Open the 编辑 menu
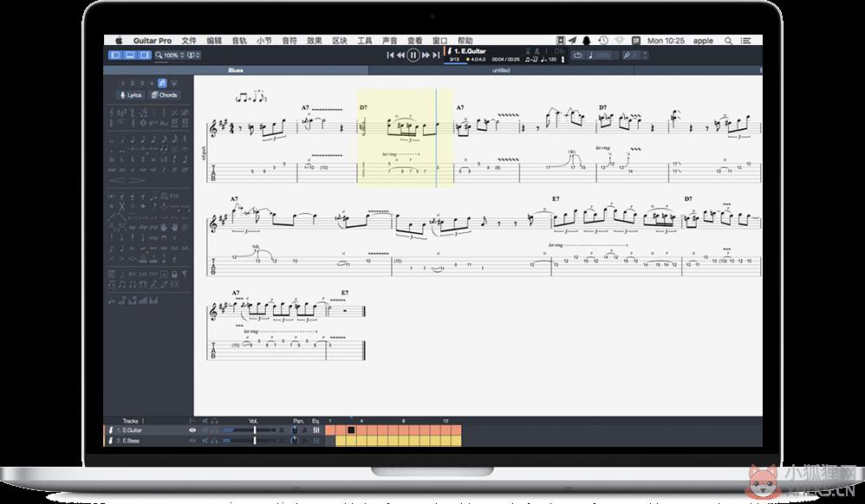The width and height of the screenshot is (865, 504). pos(214,40)
